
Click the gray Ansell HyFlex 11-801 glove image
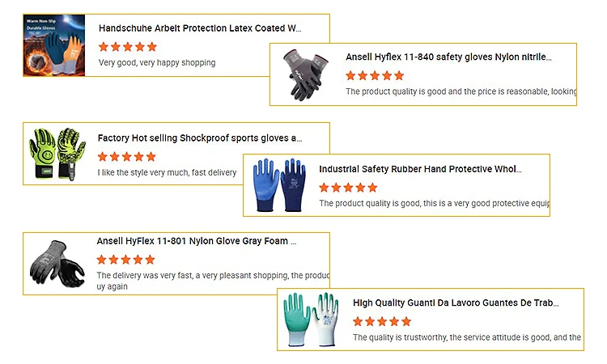[x=55, y=264]
